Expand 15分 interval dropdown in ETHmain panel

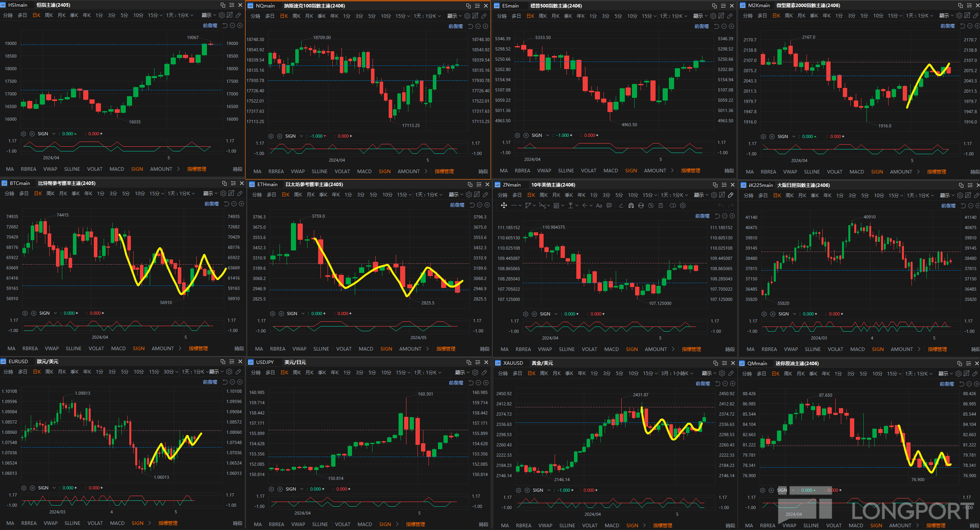tap(404, 195)
